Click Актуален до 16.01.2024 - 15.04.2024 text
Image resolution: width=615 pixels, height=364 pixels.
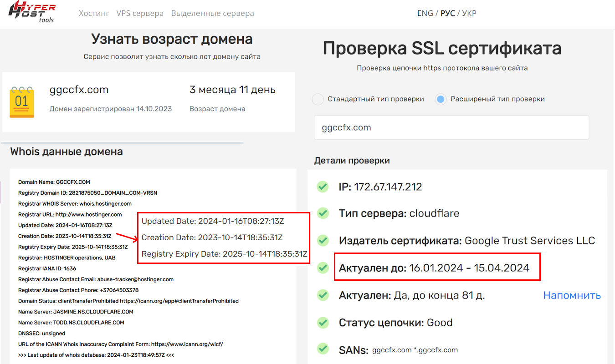pyautogui.click(x=434, y=268)
